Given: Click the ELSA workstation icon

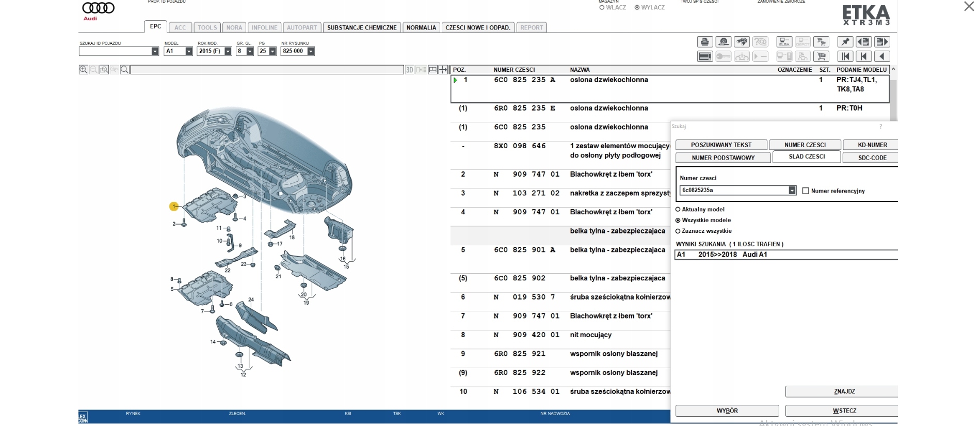Looking at the screenshot, I should pos(784,42).
